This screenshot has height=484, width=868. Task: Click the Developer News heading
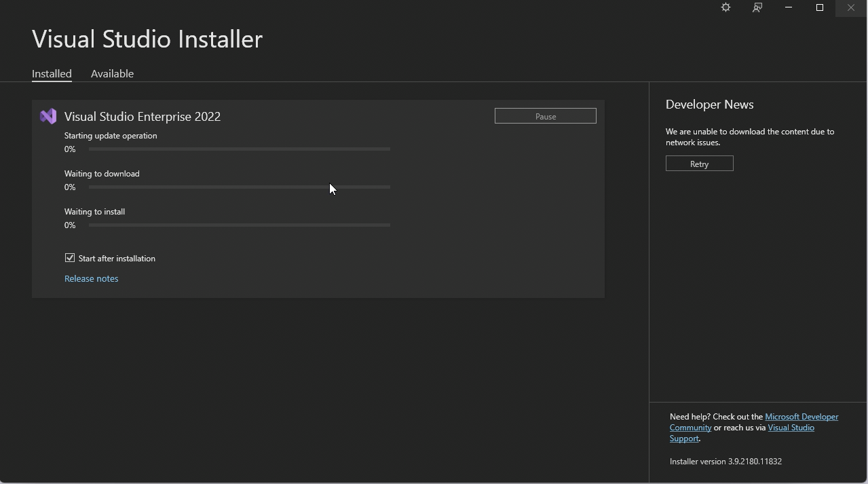[710, 105]
